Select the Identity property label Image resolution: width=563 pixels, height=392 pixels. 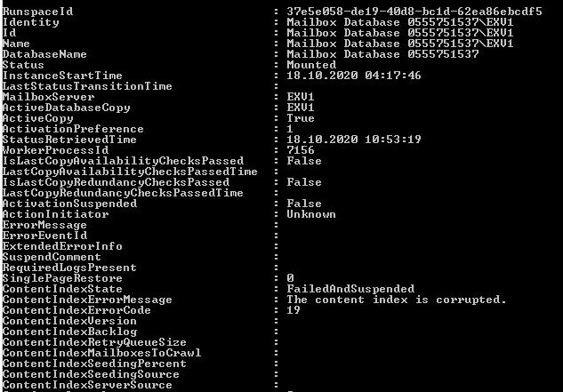point(31,23)
